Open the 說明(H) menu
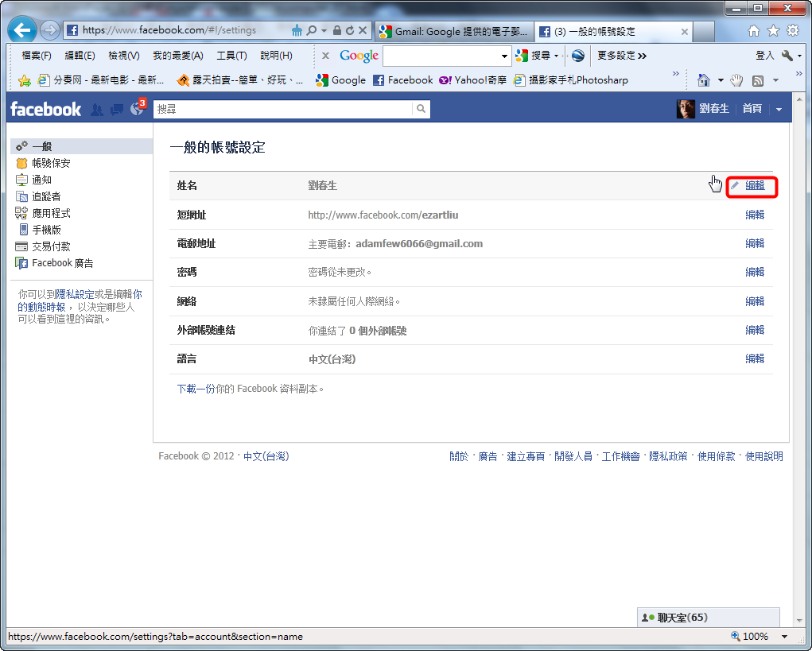Screen dimensions: 812x651 point(276,56)
